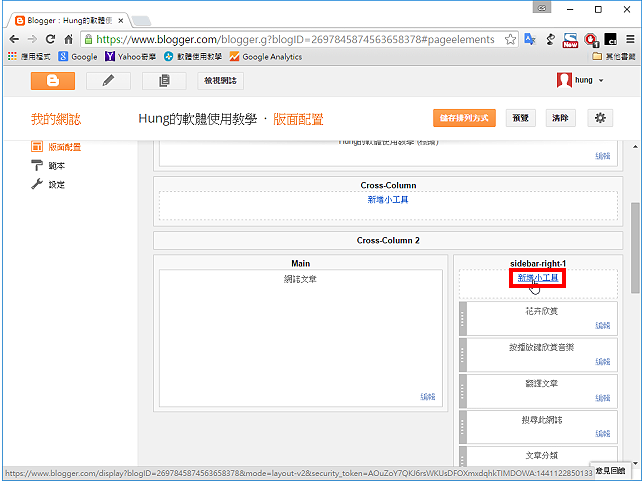Click the hung profile avatar

coord(564,80)
